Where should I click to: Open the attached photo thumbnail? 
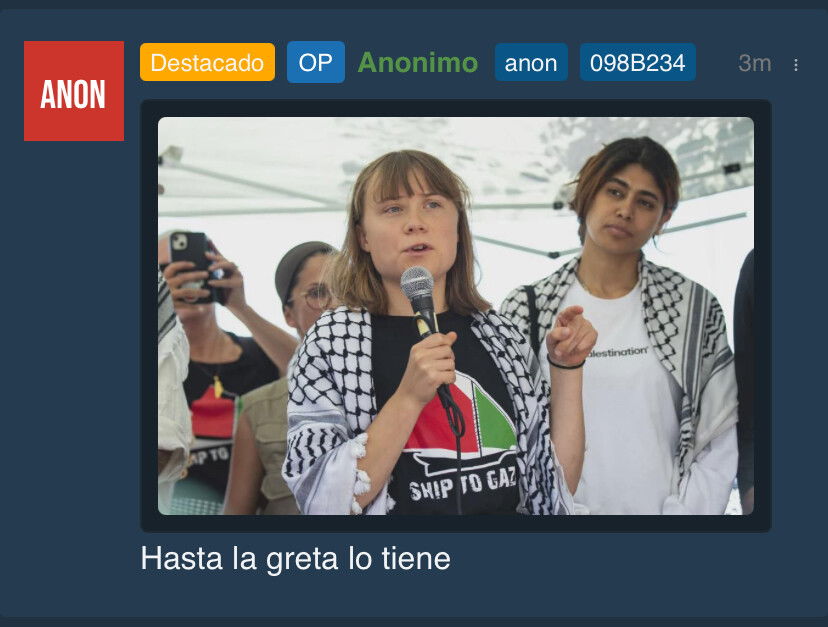pos(456,316)
